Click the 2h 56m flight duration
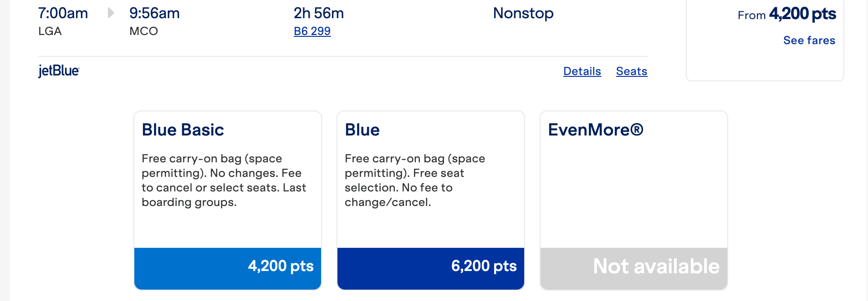This screenshot has width=868, height=301. (318, 13)
